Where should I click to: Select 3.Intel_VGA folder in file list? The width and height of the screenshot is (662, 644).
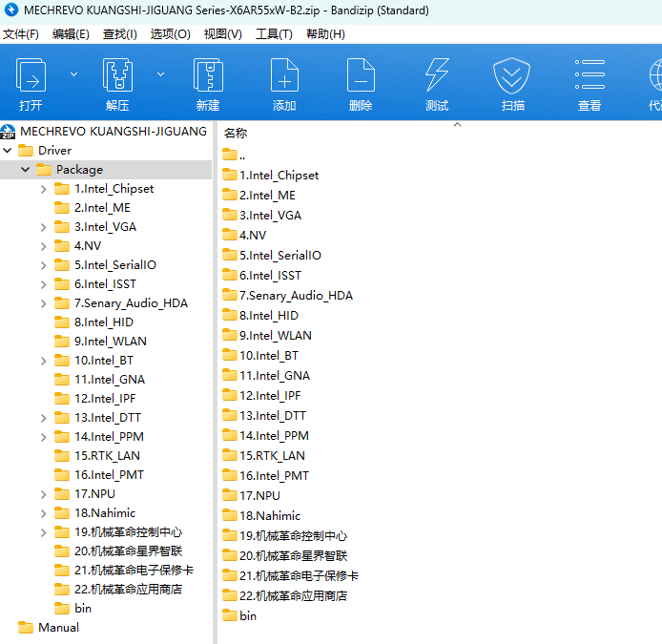[x=261, y=216]
